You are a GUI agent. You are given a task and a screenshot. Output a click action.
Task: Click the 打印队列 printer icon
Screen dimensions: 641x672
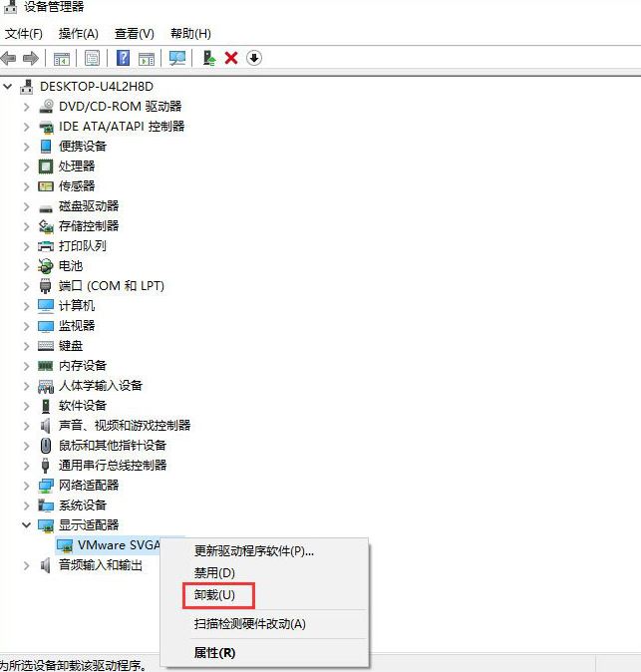[46, 246]
